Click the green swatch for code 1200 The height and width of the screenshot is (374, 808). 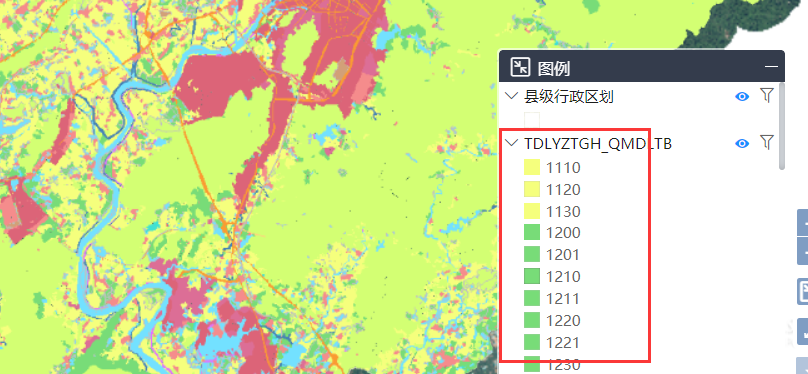point(532,233)
